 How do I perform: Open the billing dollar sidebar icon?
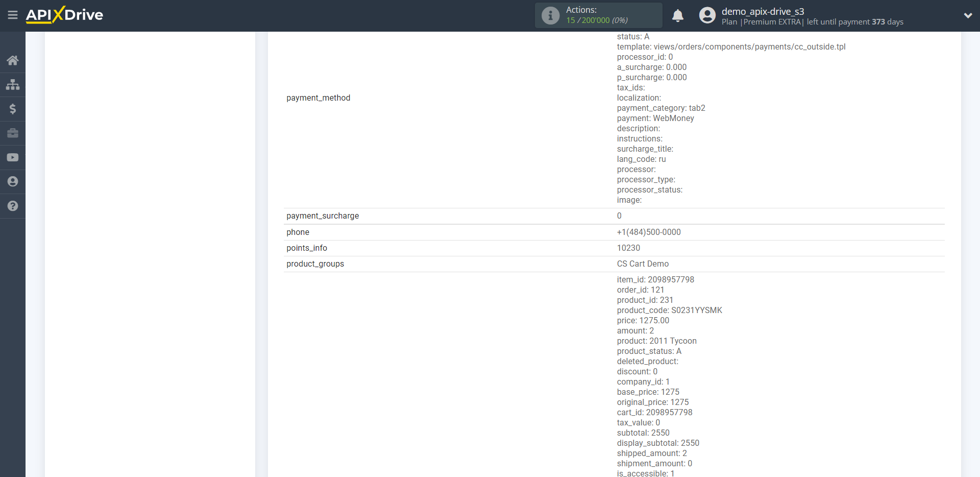pyautogui.click(x=13, y=109)
